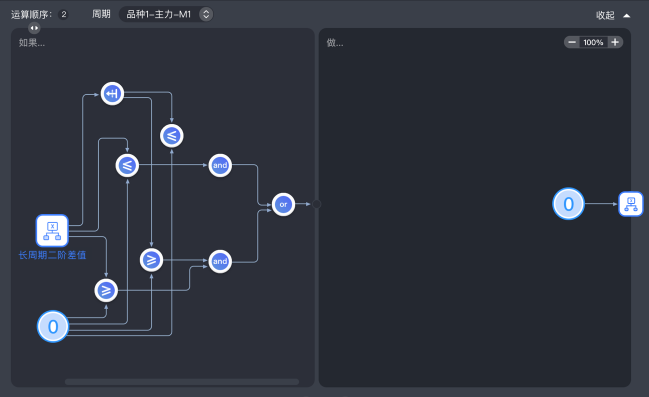The image size is (649, 397).
Task: Click the constant 0 node in 如果 panel
Action: click(x=53, y=327)
